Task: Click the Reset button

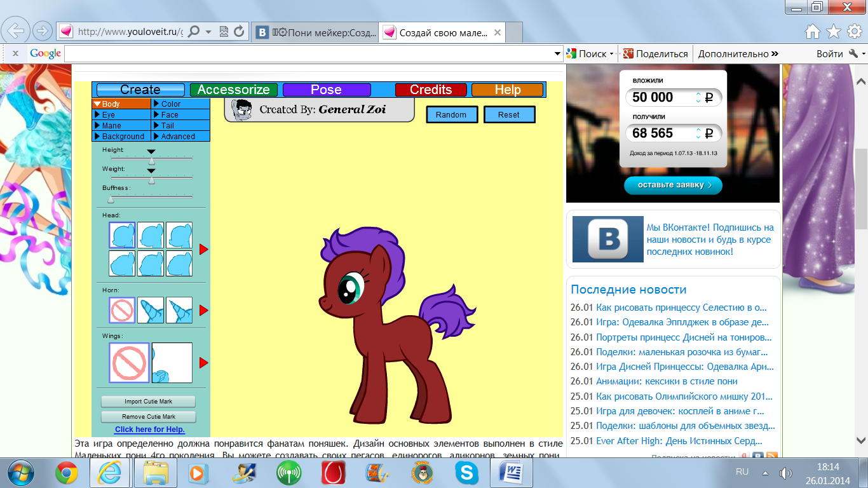Action: tap(510, 114)
